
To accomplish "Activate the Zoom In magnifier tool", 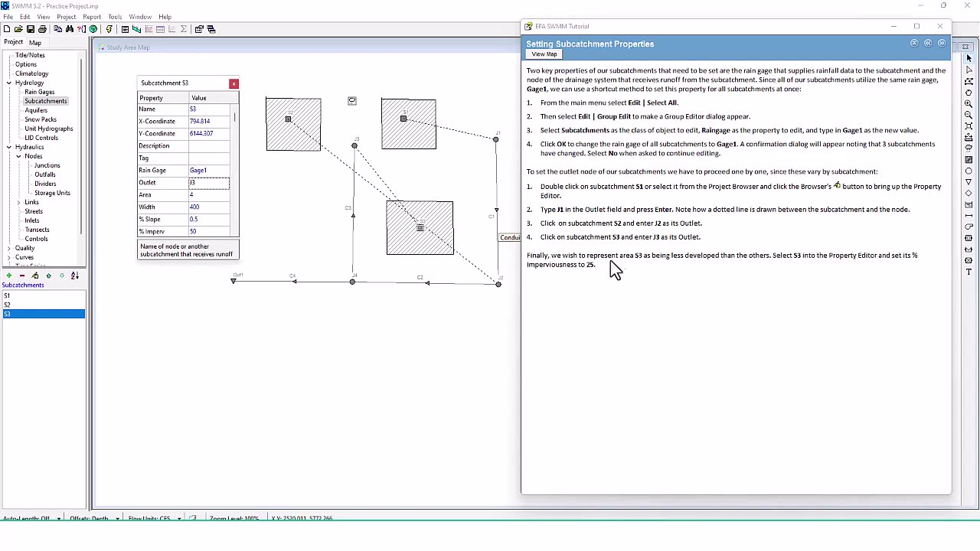I will tap(969, 103).
